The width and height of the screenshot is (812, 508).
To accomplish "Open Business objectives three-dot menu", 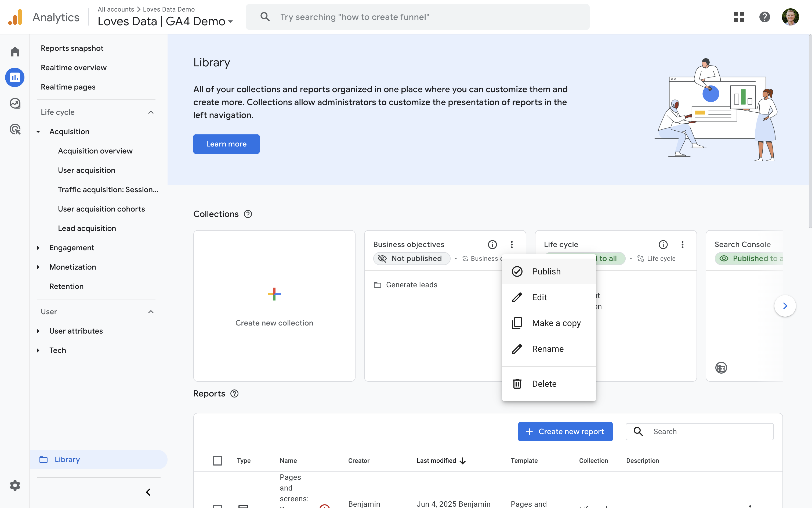I will pos(512,245).
